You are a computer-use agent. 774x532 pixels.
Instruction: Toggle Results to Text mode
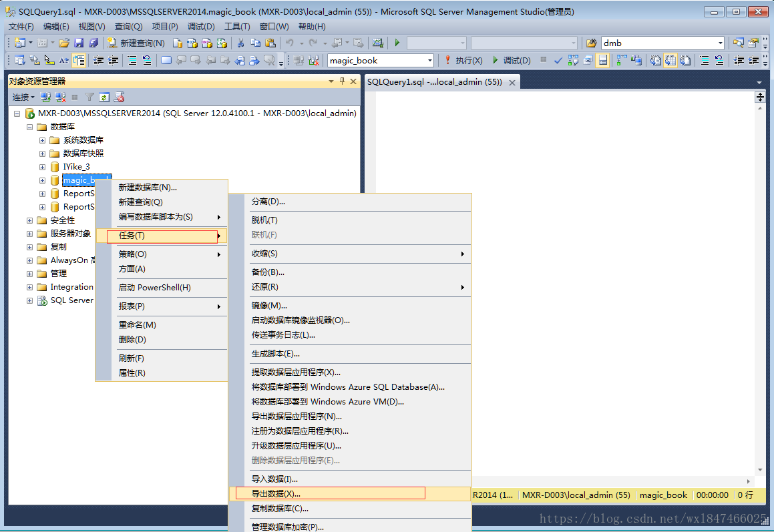655,60
